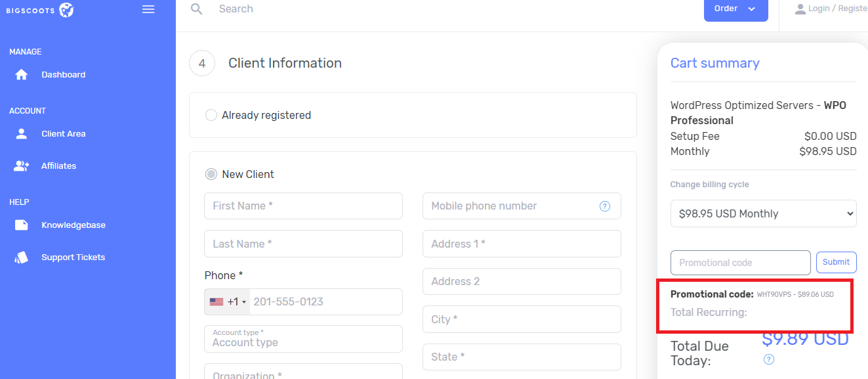The width and height of the screenshot is (868, 379).
Task: Open the Order dropdown button
Action: click(736, 9)
